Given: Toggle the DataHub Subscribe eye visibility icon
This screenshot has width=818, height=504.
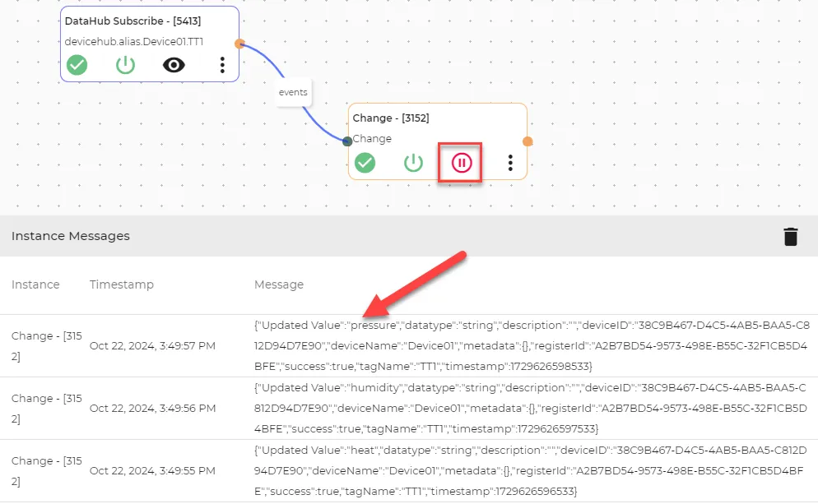Looking at the screenshot, I should click(x=174, y=65).
